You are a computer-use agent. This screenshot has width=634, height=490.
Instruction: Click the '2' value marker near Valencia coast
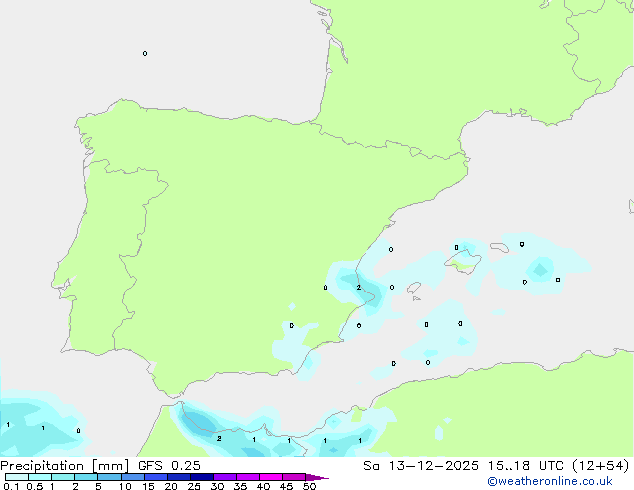(358, 288)
